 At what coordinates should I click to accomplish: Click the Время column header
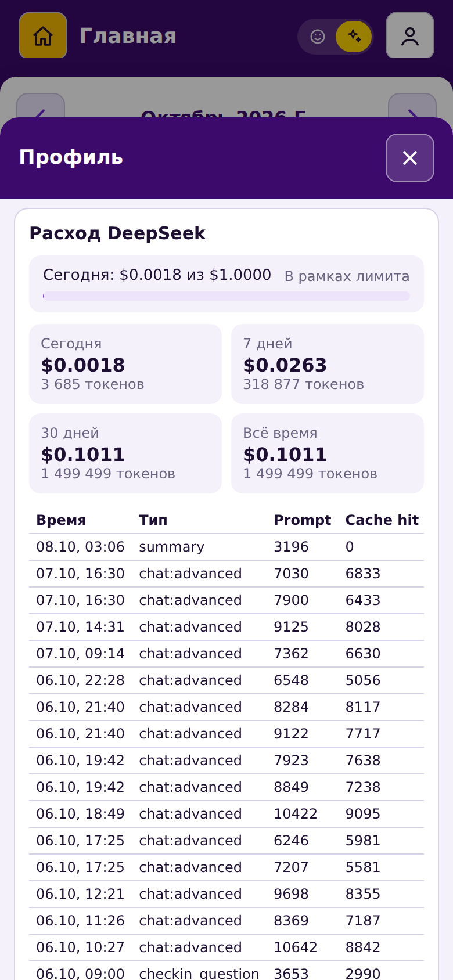tap(61, 520)
